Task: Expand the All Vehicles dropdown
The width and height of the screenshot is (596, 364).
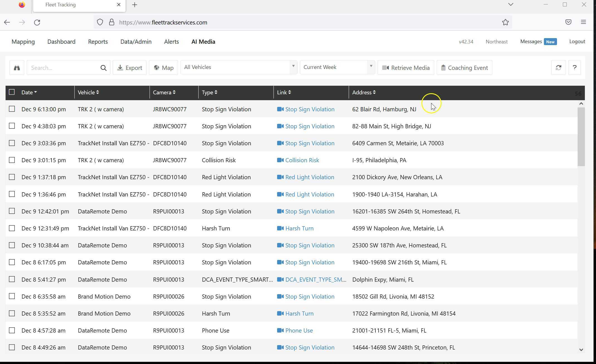Action: pos(239,67)
